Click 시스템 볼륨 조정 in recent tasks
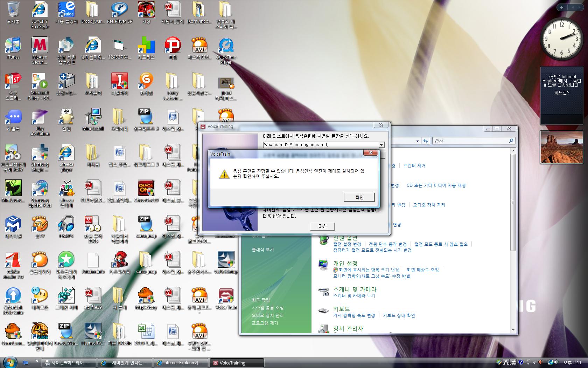The image size is (588, 368). [x=268, y=308]
